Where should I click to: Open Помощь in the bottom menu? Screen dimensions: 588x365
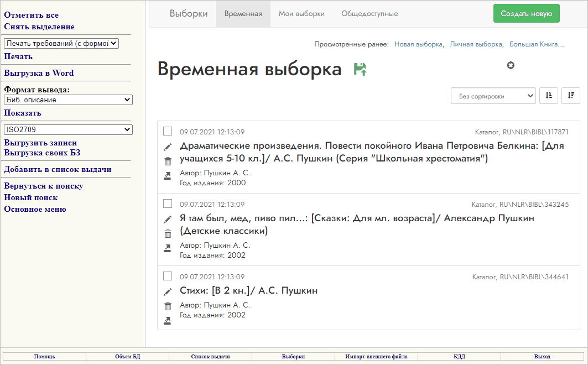[45, 356]
